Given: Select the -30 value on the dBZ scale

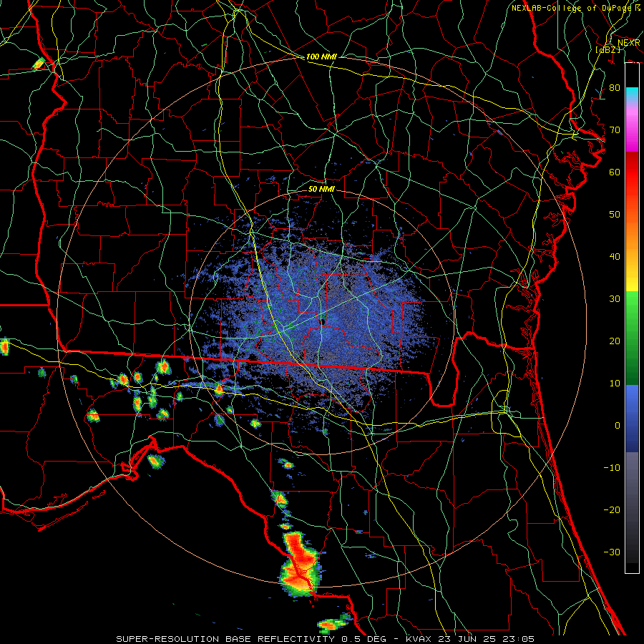Looking at the screenshot, I should click(x=612, y=552).
